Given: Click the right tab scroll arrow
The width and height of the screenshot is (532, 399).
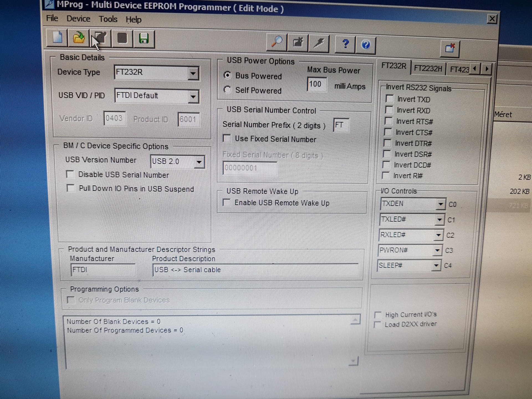Looking at the screenshot, I should 487,68.
